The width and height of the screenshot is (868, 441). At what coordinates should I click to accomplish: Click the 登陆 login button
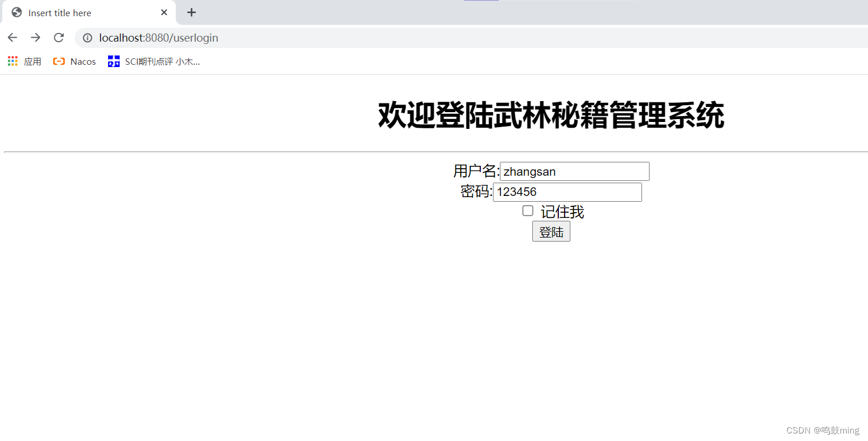click(x=551, y=231)
